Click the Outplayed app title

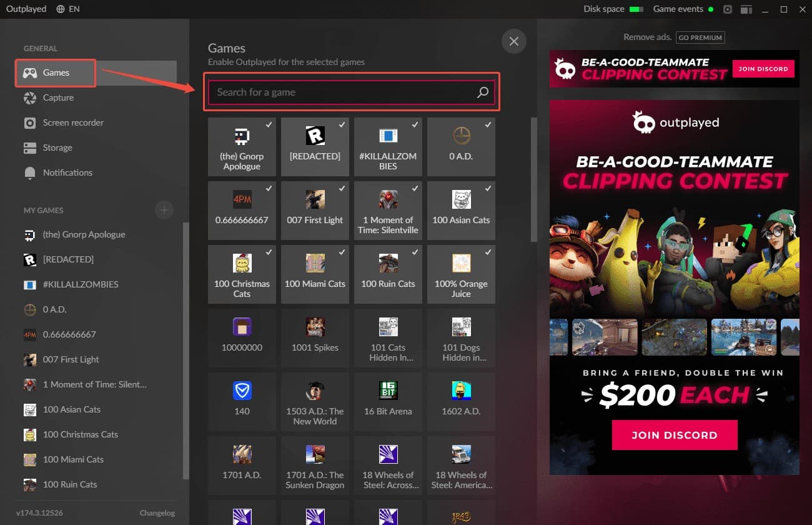point(27,9)
